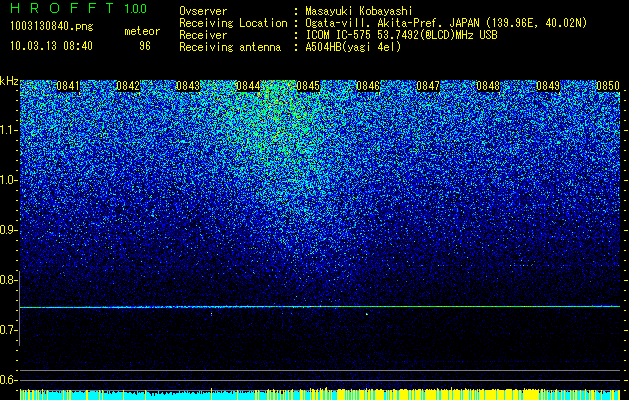Viewport: 629px width, 400px height.
Task: Click the ICOM IC-575 receiver text
Action: point(401,35)
